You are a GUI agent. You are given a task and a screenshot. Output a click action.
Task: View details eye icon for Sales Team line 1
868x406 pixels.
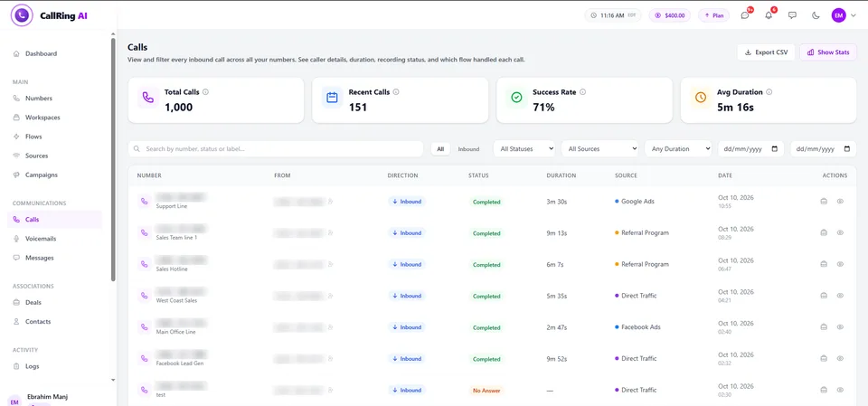(840, 232)
